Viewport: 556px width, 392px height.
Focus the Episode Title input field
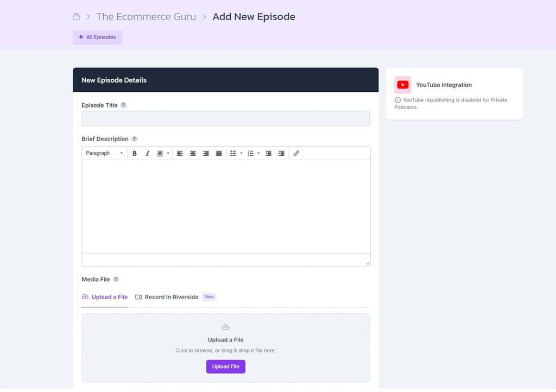point(225,118)
